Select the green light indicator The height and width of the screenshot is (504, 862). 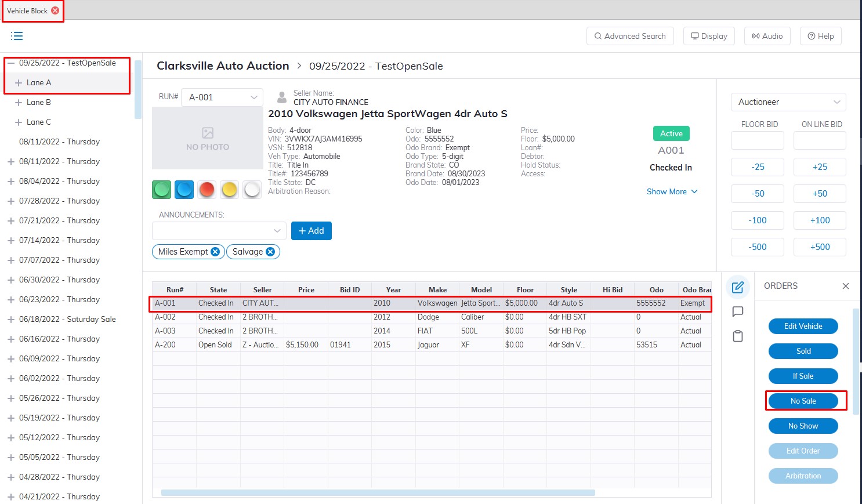tap(162, 189)
